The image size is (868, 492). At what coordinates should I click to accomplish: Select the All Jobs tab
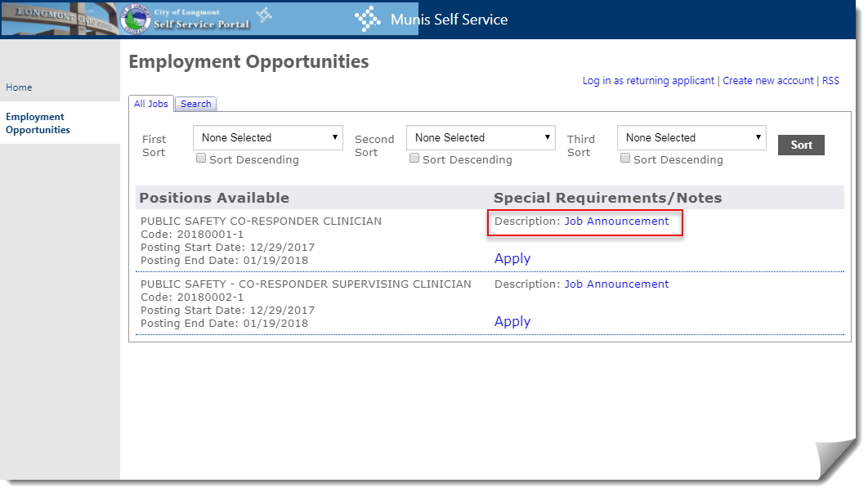[151, 104]
